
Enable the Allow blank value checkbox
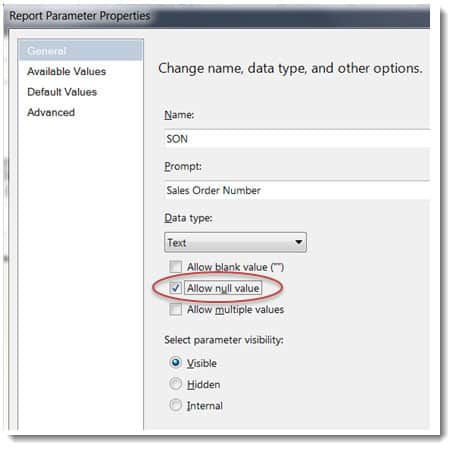click(x=175, y=267)
